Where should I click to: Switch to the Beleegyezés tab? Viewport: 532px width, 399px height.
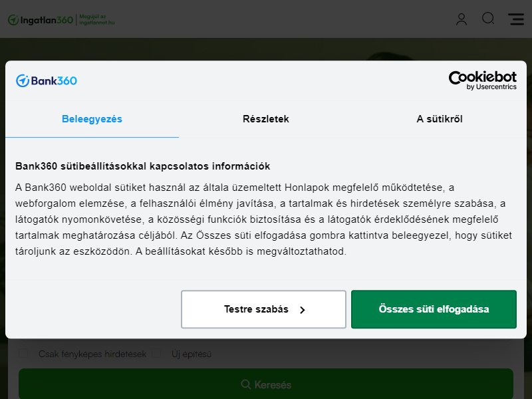[92, 119]
